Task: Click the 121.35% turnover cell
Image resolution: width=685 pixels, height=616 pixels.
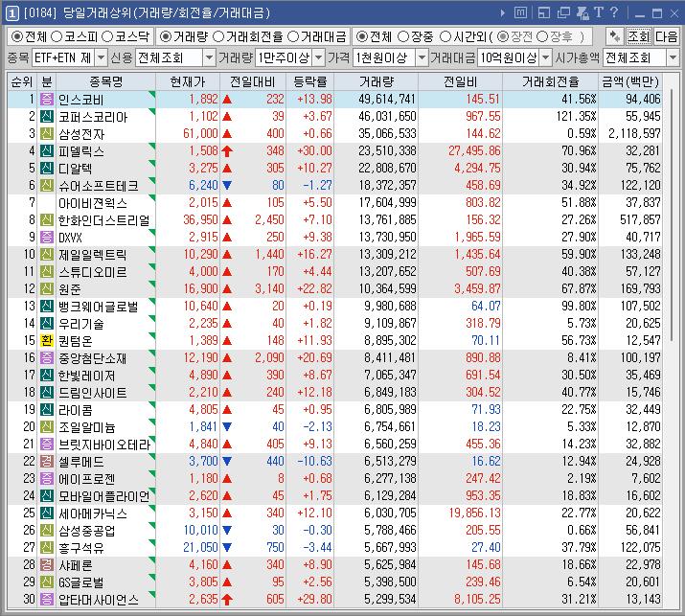Action: tap(576, 117)
